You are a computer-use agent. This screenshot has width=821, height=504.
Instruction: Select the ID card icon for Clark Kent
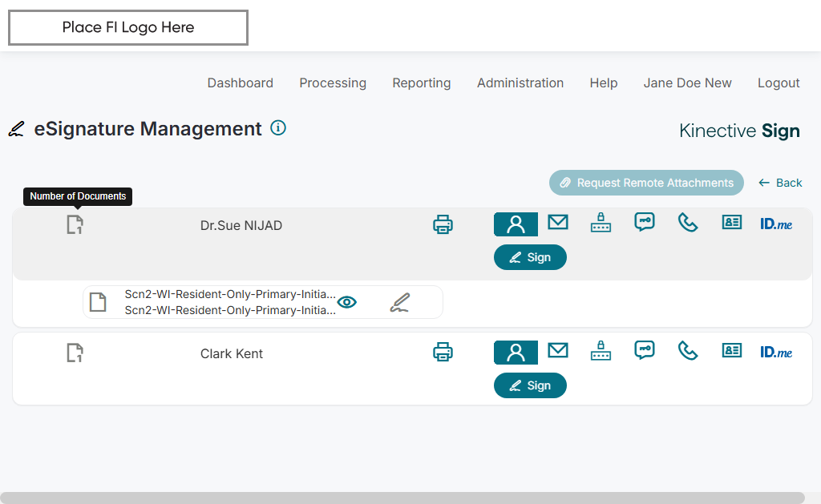pos(731,350)
